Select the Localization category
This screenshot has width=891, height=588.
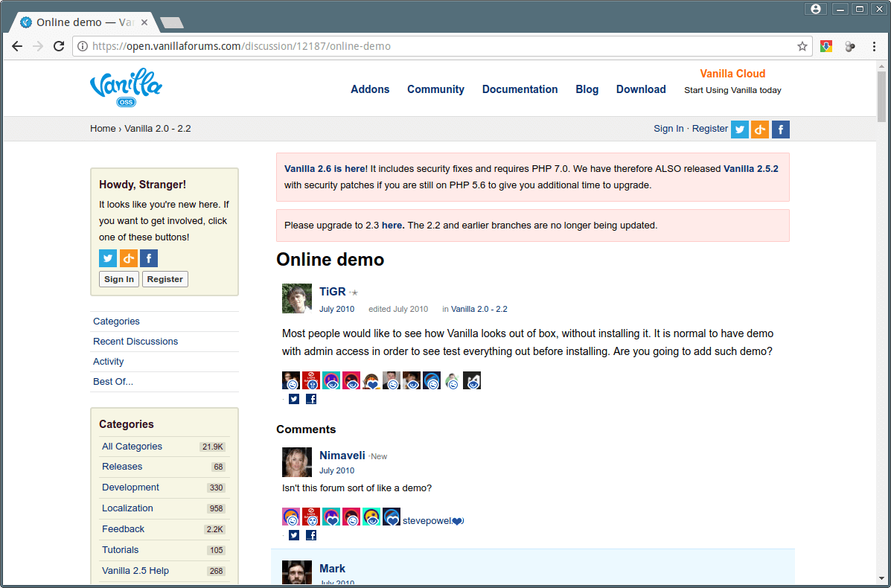click(127, 508)
